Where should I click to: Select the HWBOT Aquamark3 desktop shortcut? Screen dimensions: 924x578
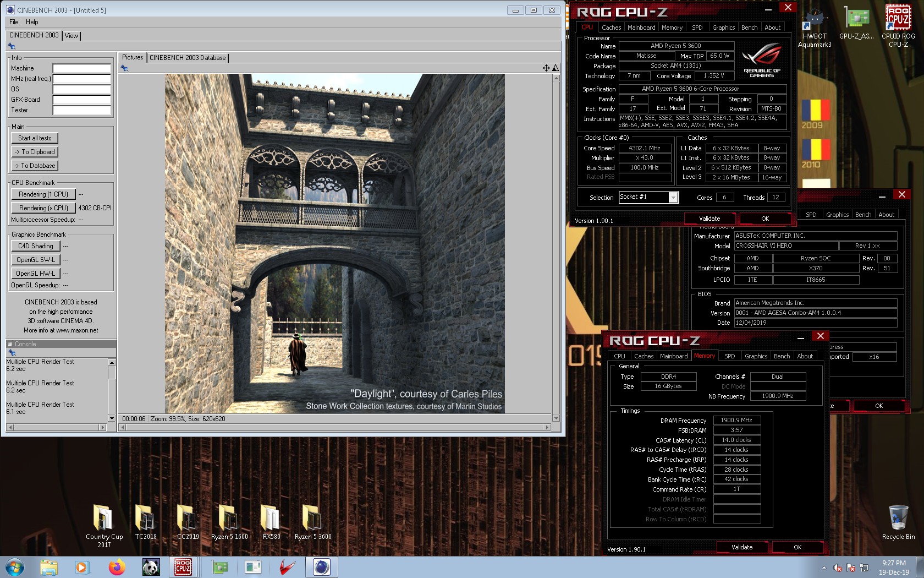coord(815,28)
